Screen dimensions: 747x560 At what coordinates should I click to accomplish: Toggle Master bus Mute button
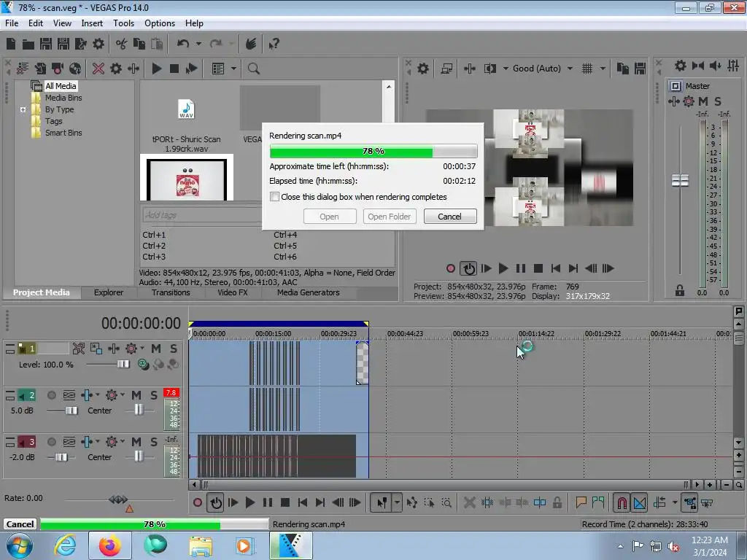703,101
